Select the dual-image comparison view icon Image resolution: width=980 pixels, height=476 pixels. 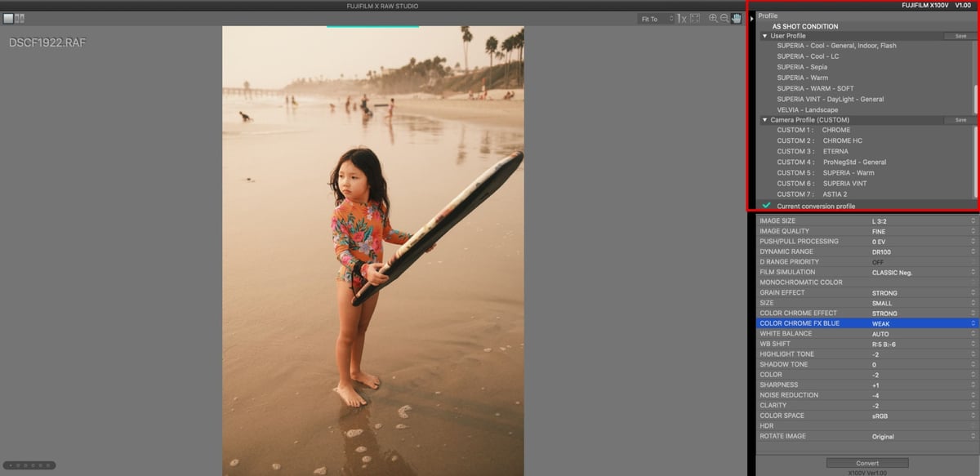click(18, 18)
